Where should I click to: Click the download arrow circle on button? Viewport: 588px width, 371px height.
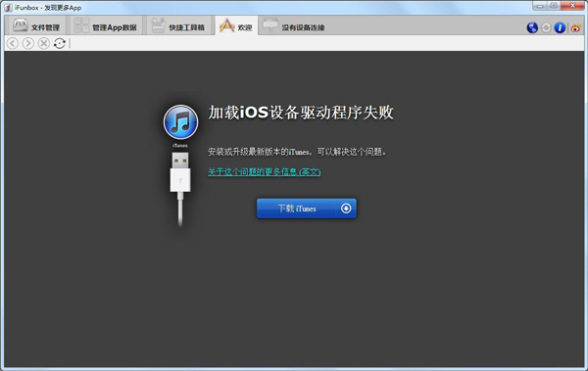[346, 209]
